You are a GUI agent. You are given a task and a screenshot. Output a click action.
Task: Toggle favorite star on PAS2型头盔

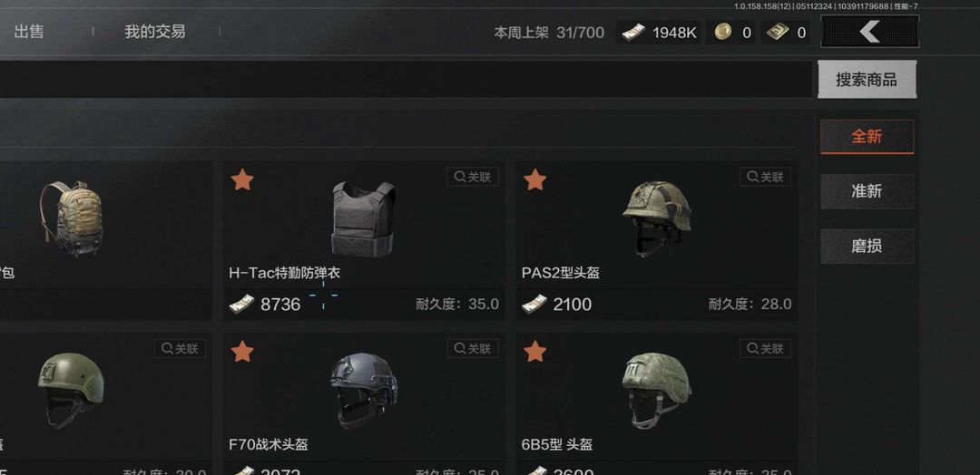(x=534, y=179)
